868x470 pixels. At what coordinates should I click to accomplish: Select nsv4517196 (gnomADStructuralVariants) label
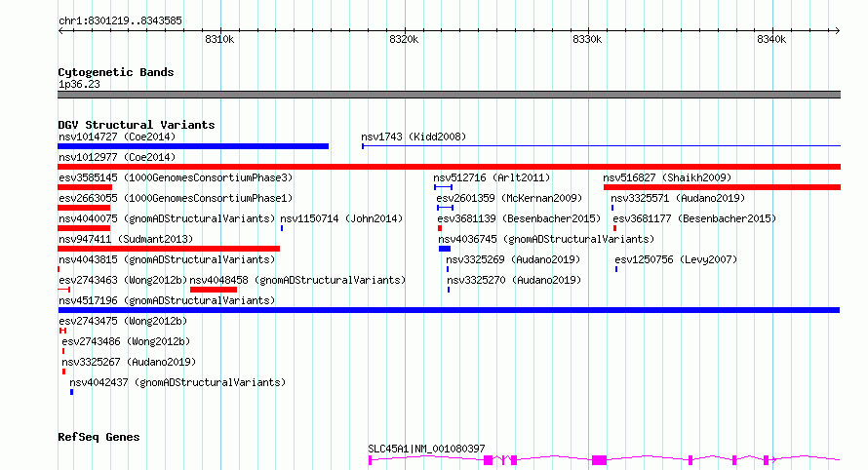click(167, 300)
